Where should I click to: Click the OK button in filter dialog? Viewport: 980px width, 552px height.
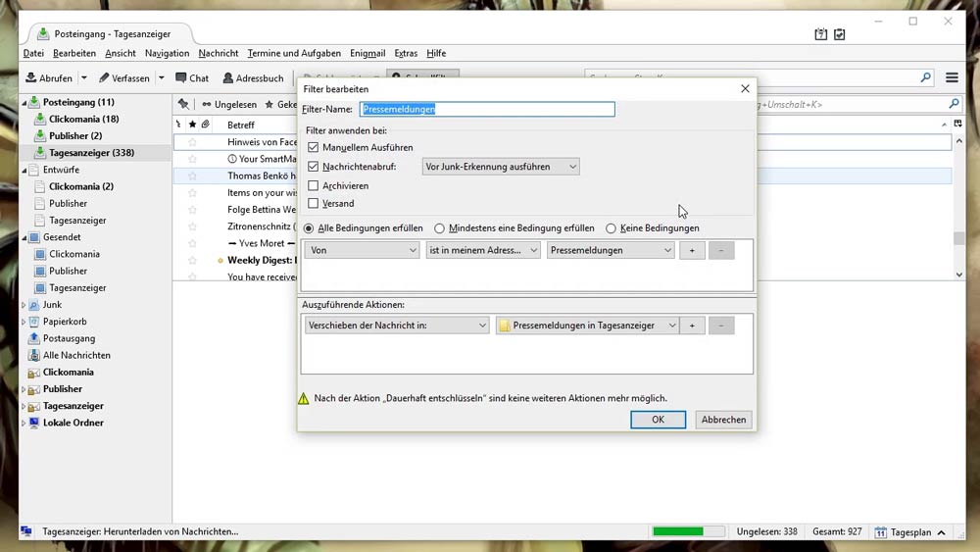[x=658, y=420]
